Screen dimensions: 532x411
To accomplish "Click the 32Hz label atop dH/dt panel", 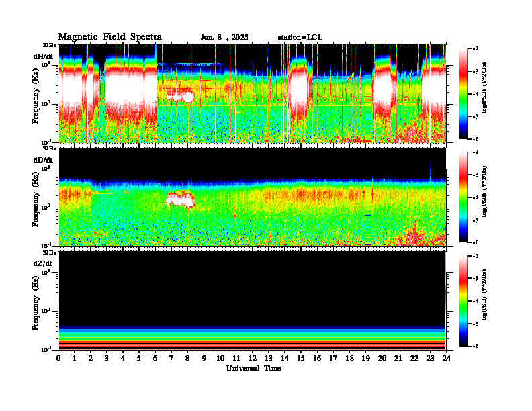I will tap(50, 45).
